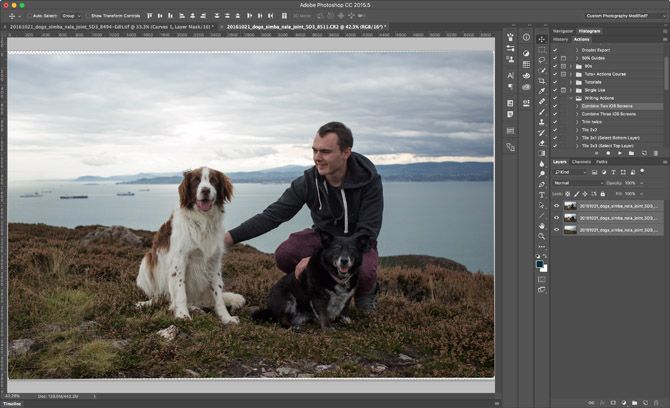Toggle visibility of the bottom layer

click(x=556, y=230)
